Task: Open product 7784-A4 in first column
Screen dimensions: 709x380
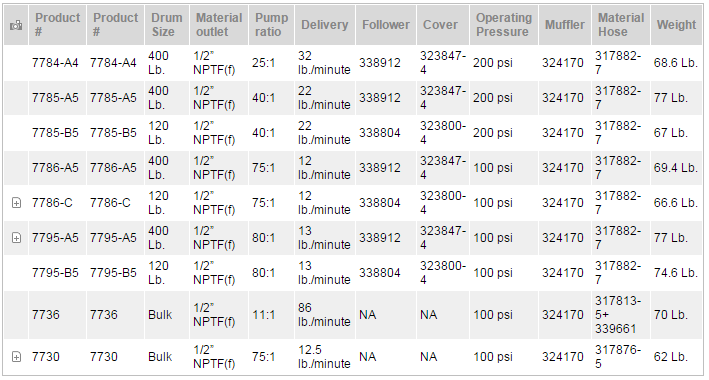Action: pyautogui.click(x=55, y=63)
